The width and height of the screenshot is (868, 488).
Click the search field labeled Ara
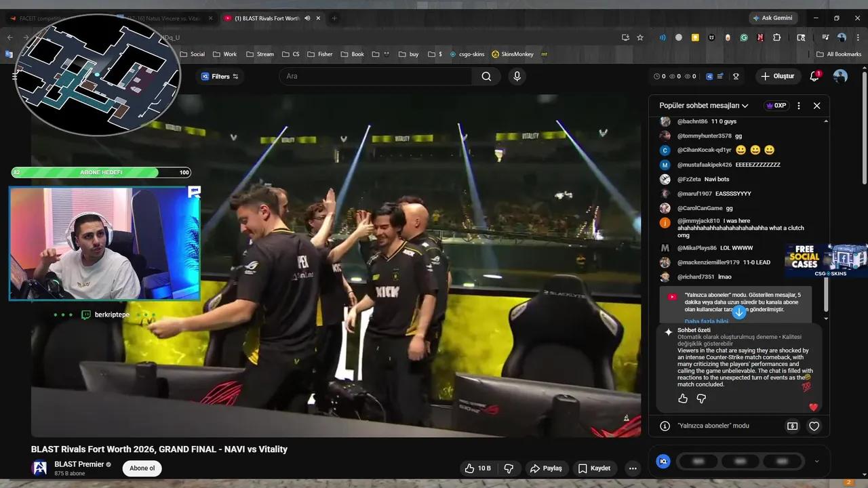[376, 77]
